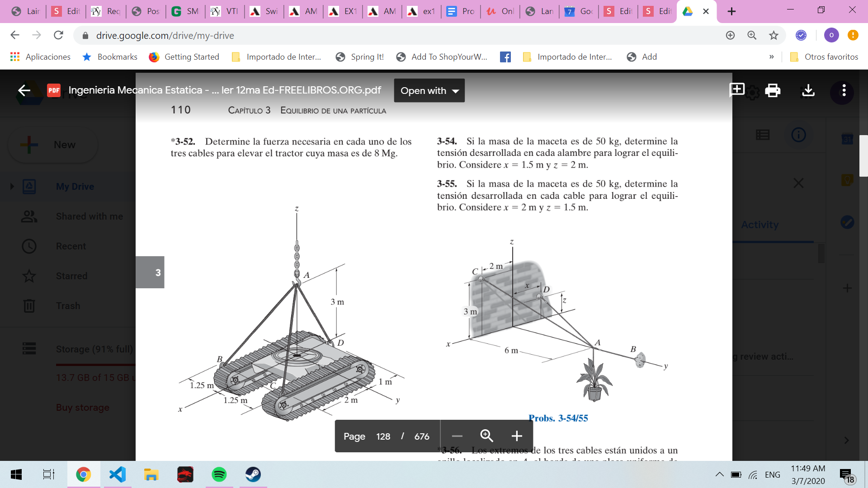Zoom out with the minus icon
Image resolution: width=868 pixels, height=488 pixels.
457,436
